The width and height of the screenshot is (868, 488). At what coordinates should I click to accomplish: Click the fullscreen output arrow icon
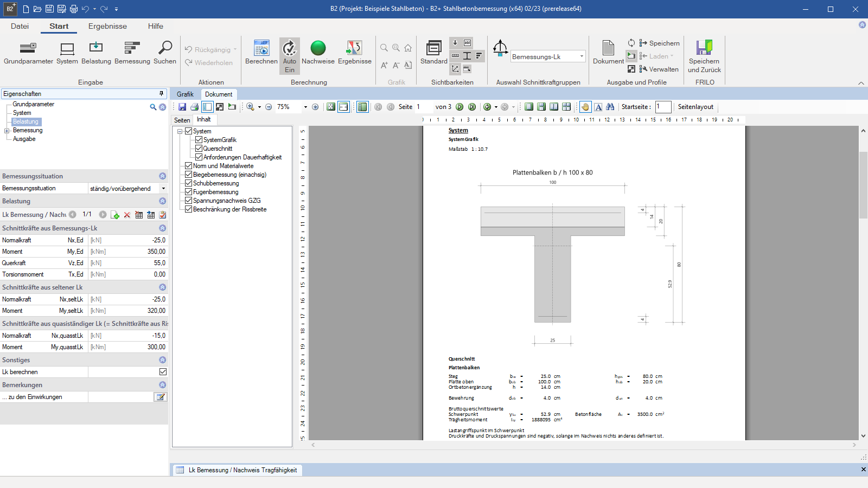631,69
